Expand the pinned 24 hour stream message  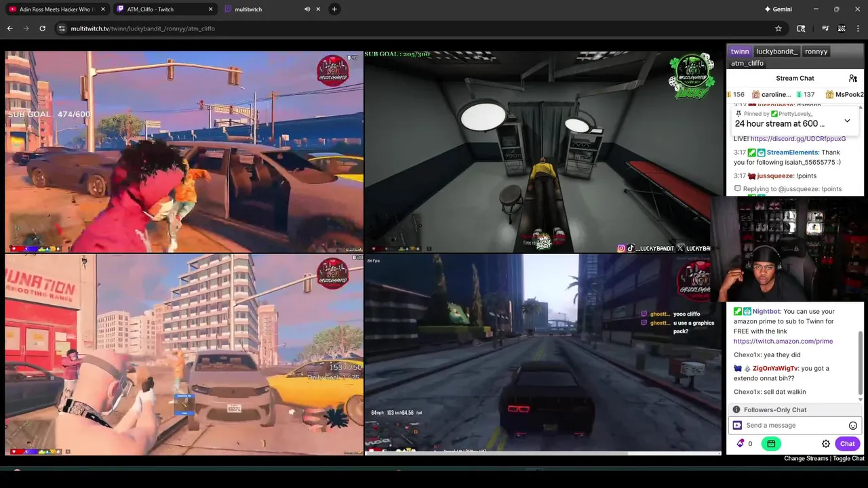tap(847, 121)
